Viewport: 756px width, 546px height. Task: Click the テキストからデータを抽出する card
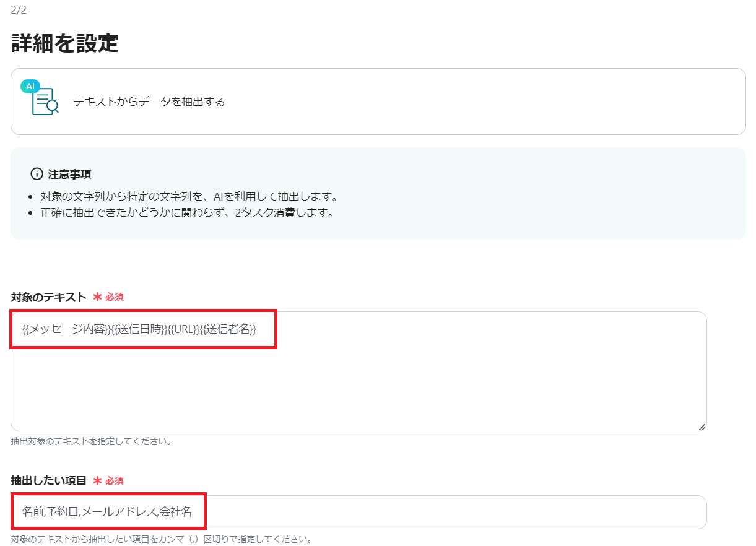(x=378, y=102)
